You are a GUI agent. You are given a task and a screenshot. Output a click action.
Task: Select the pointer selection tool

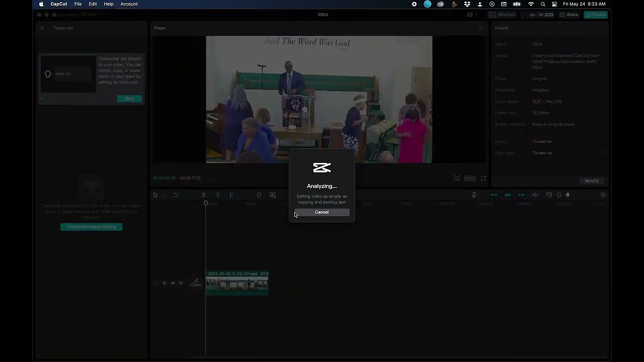[x=155, y=195]
